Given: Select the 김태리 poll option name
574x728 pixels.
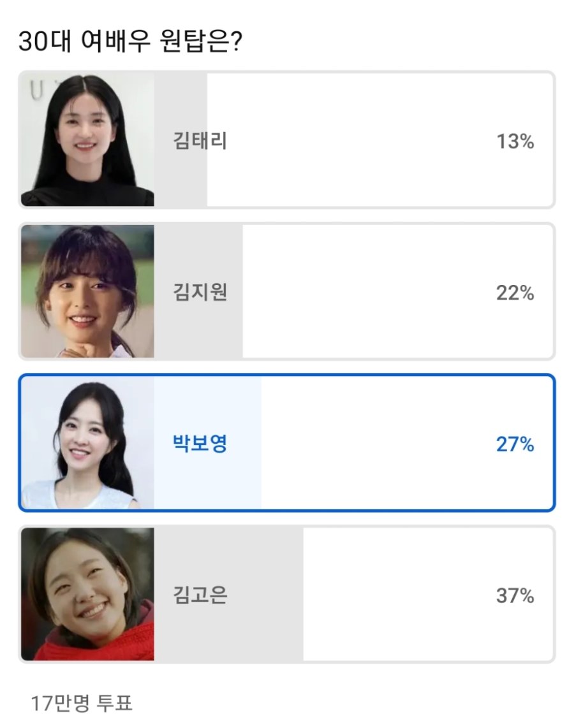Looking at the screenshot, I should (x=200, y=141).
